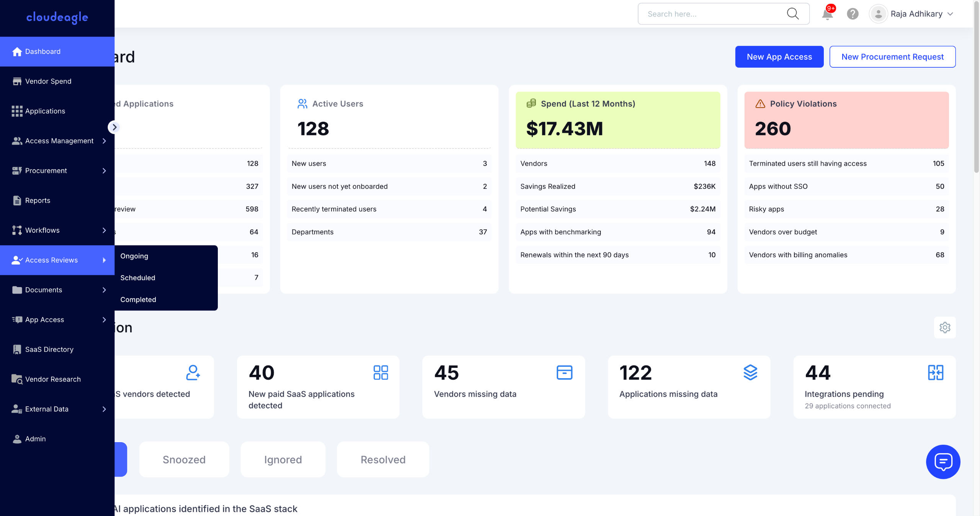This screenshot has width=980, height=516.
Task: Click into the Search here field
Action: (x=712, y=14)
